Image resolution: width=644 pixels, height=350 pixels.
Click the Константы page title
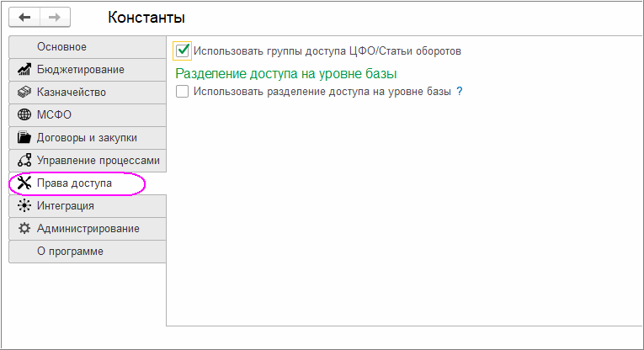[146, 18]
